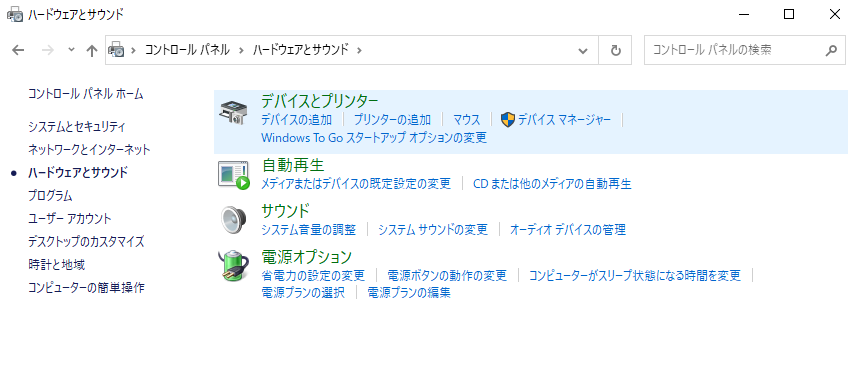856x371 pixels.
Task: Open デバイス マネージャー link
Action: [564, 119]
